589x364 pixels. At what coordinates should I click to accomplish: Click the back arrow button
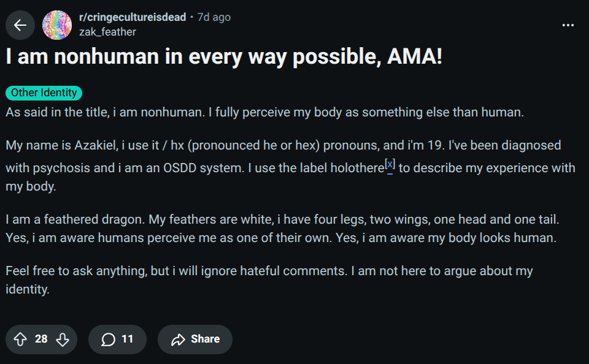click(x=20, y=25)
